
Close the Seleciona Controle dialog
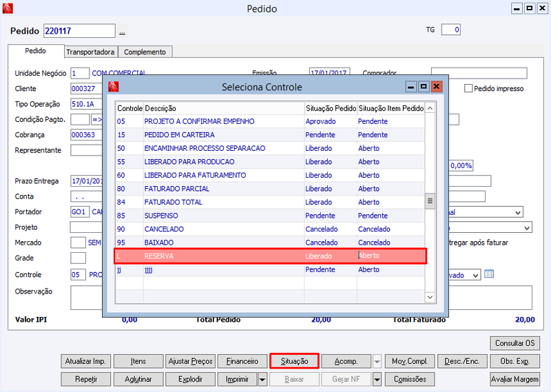[x=436, y=87]
